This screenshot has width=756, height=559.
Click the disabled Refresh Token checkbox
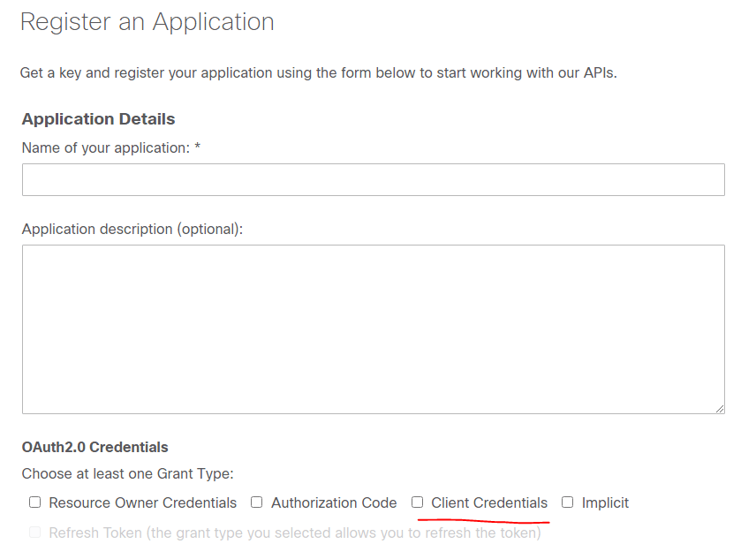(35, 533)
